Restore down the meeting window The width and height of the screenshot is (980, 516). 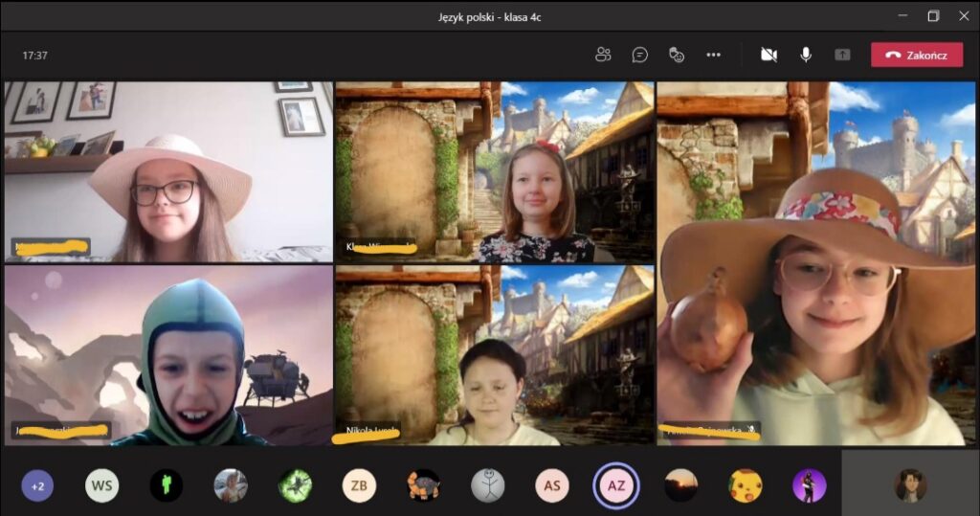(933, 15)
